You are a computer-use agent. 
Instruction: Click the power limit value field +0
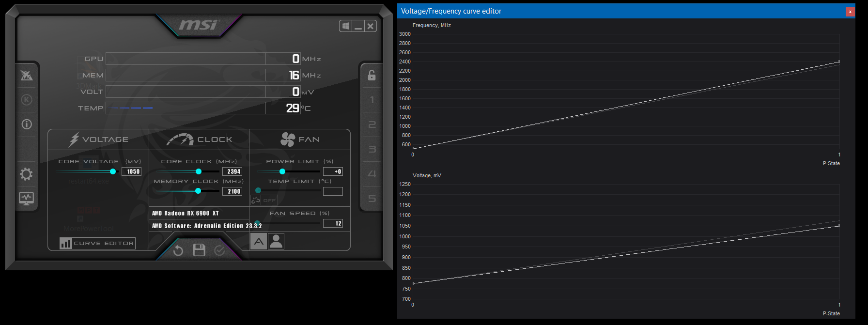[333, 171]
